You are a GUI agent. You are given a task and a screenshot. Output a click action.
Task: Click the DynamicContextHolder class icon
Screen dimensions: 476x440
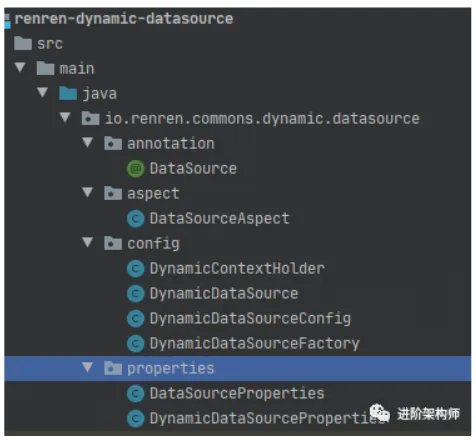[136, 269]
